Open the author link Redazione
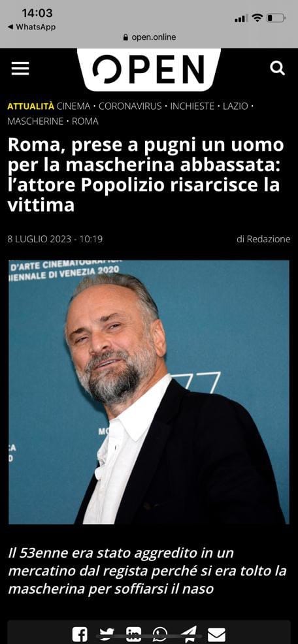This screenshot has width=298, height=644. coord(269,238)
